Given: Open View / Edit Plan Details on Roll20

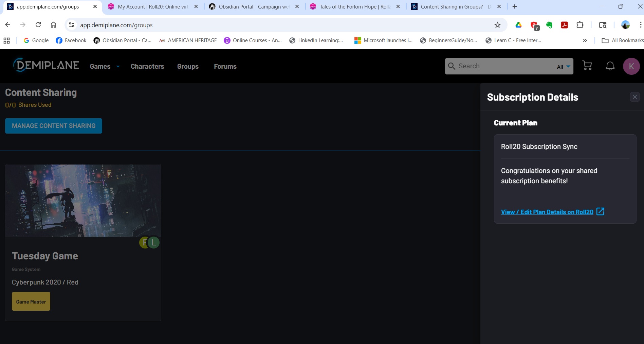Looking at the screenshot, I should click(x=547, y=212).
